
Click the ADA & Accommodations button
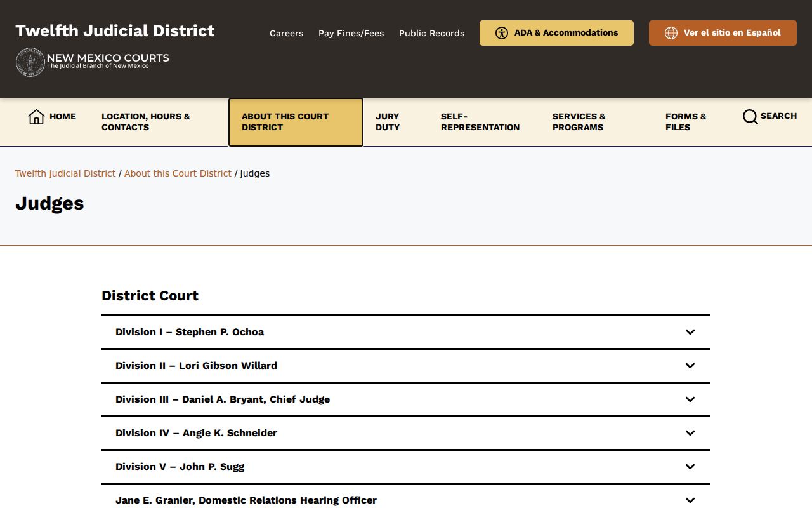(556, 33)
